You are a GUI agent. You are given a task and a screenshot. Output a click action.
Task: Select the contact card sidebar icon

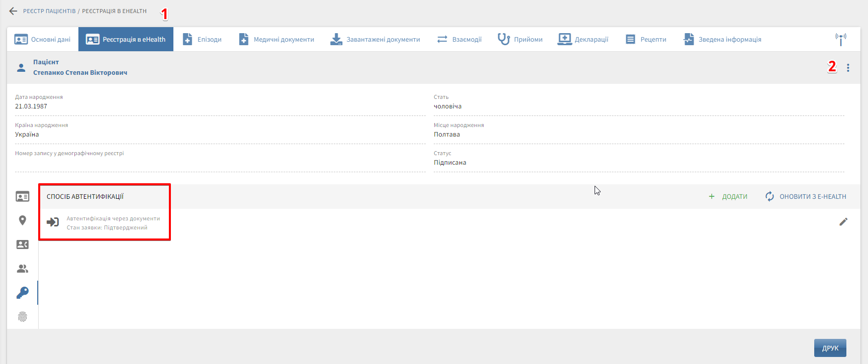[x=23, y=245]
